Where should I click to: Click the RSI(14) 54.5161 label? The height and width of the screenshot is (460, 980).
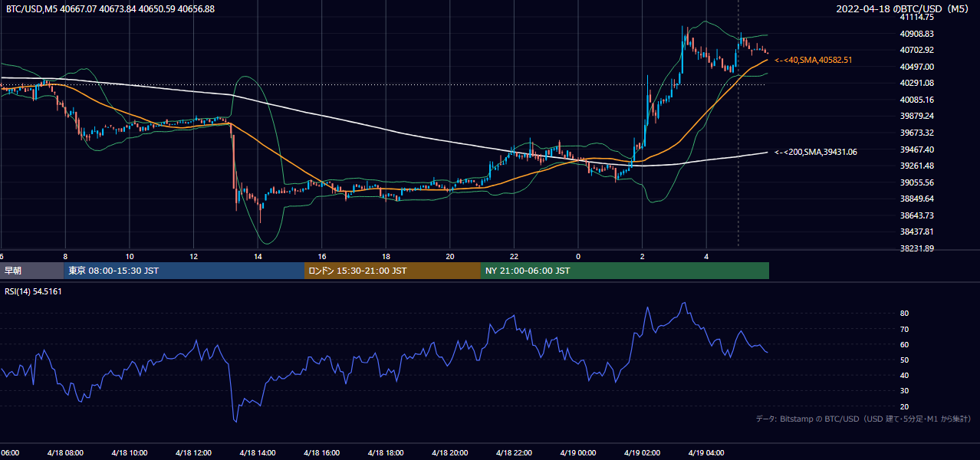pos(34,291)
